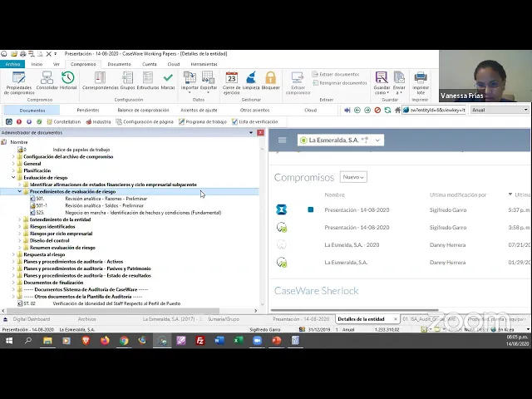Collapse the Evaluación de riesgo folder
Viewport: 532px width, 399px height.
(x=13, y=177)
